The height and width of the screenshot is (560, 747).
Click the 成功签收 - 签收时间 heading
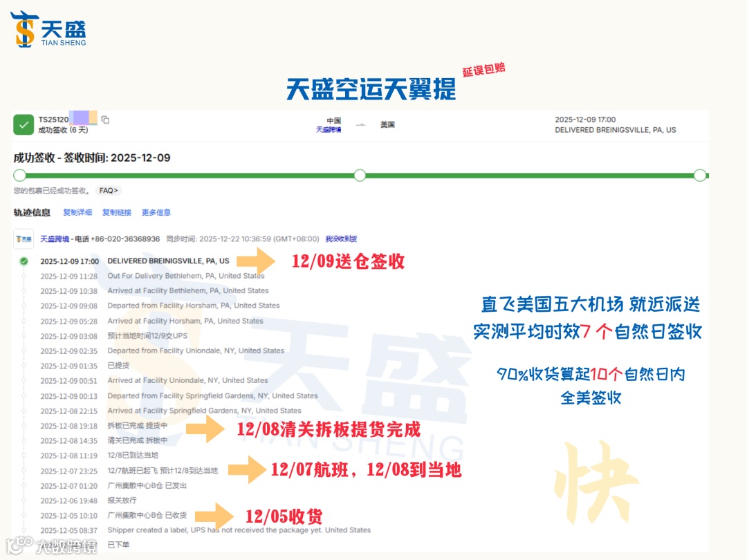click(92, 158)
